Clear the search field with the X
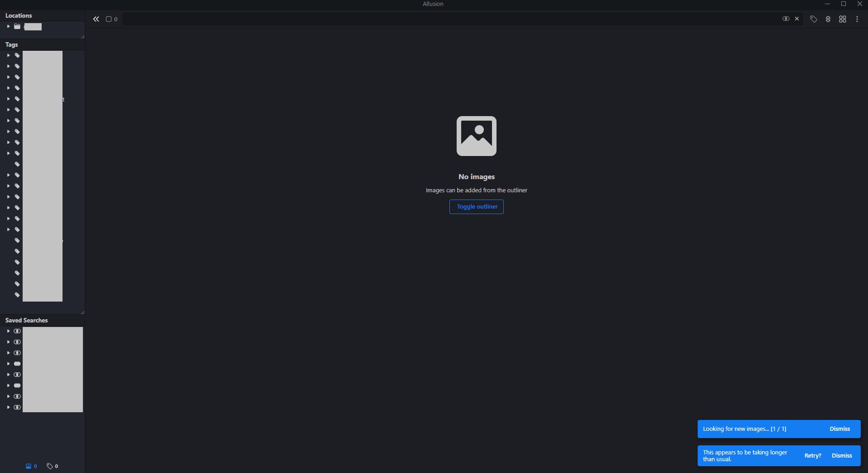 [797, 19]
